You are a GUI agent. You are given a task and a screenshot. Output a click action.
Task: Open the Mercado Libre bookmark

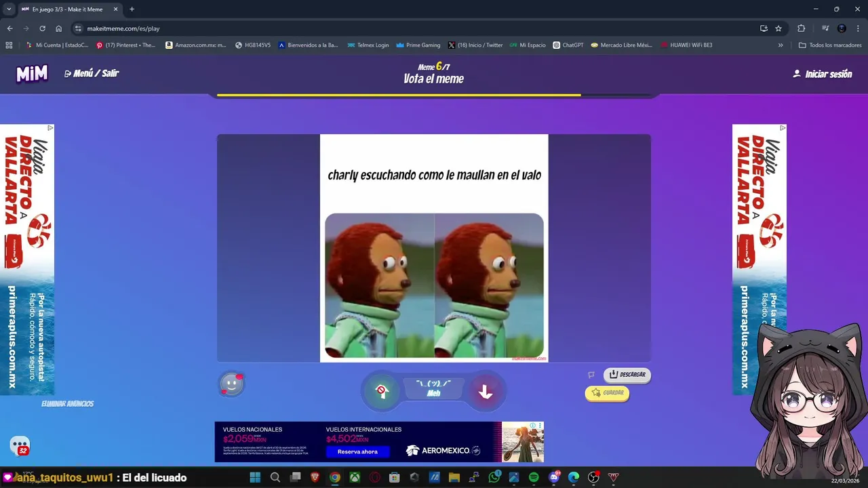click(x=621, y=45)
